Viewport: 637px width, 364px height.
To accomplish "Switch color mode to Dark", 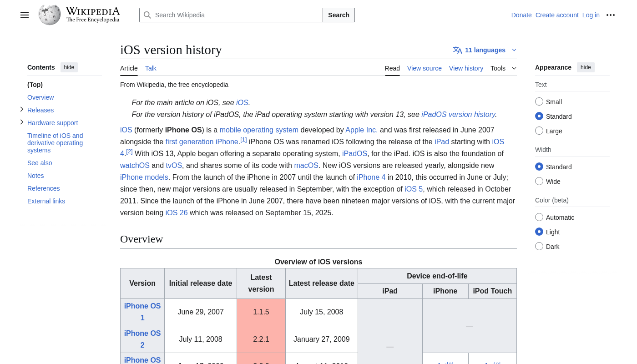I will (x=539, y=247).
